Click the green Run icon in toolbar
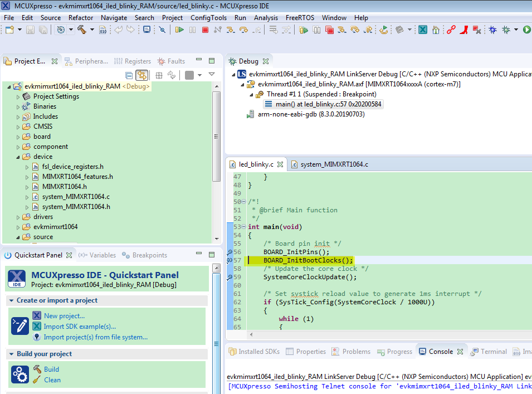 click(526, 30)
